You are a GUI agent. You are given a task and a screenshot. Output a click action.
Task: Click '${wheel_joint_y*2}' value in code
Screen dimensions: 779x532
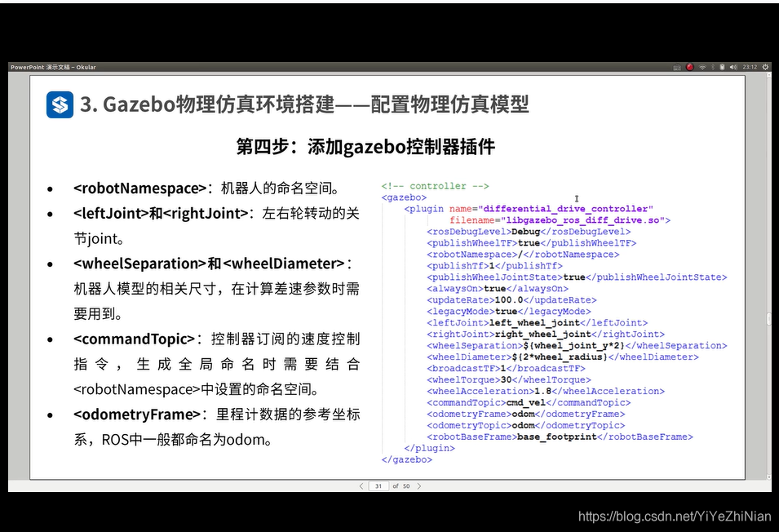(x=573, y=345)
